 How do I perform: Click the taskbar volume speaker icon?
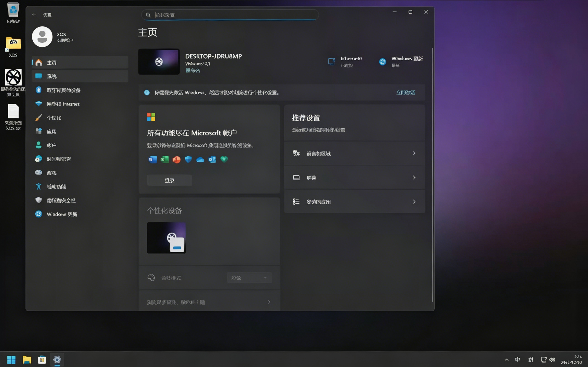pyautogui.click(x=552, y=360)
